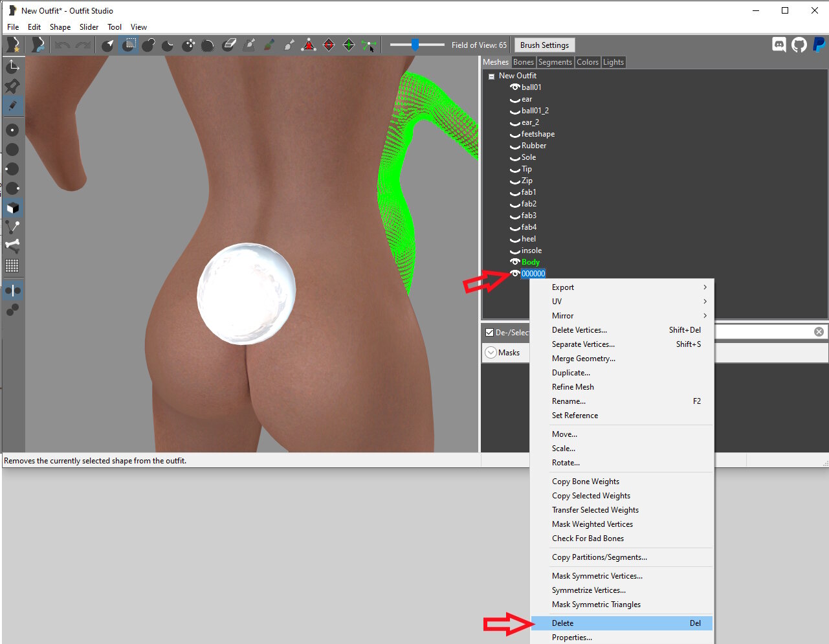Switch to the Segments tab
This screenshot has height=644, width=829.
click(x=555, y=62)
